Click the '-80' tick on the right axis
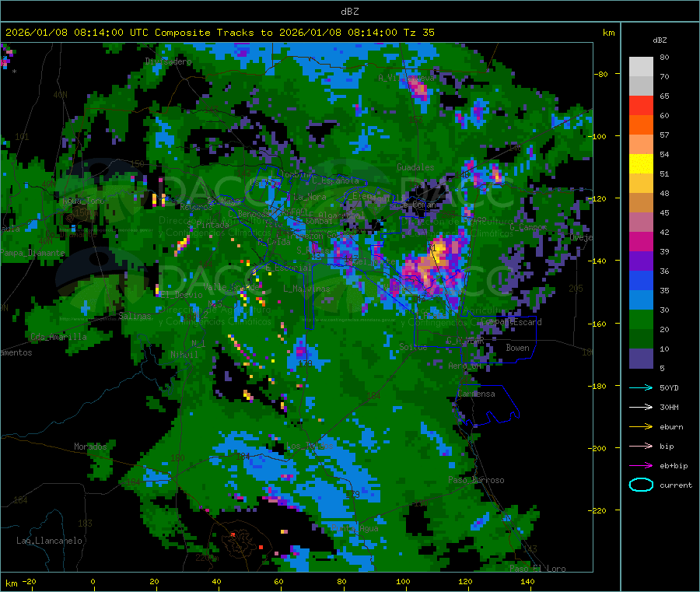700x592 pixels. click(x=601, y=74)
